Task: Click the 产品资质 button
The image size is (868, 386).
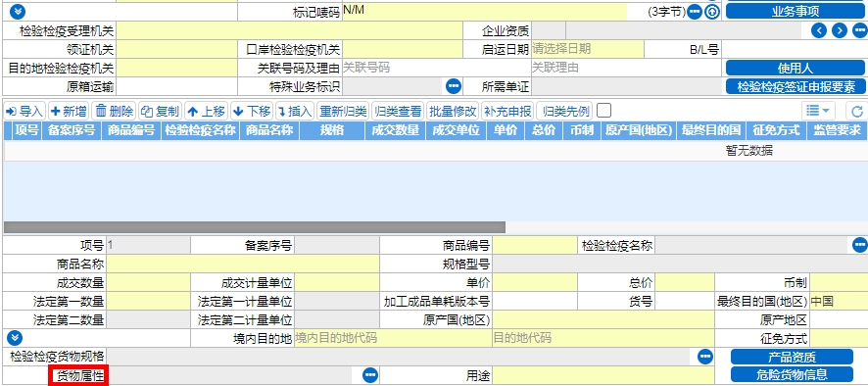Action: point(792,357)
